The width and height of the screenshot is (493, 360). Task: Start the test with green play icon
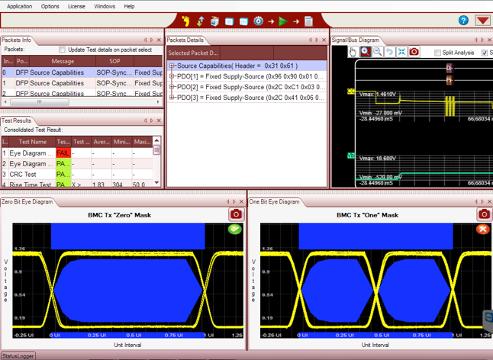pos(283,22)
